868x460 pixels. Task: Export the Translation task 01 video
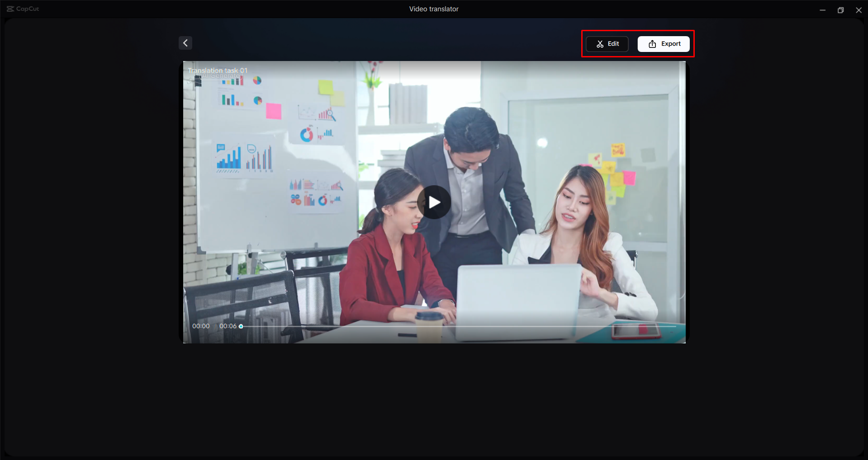pos(663,44)
